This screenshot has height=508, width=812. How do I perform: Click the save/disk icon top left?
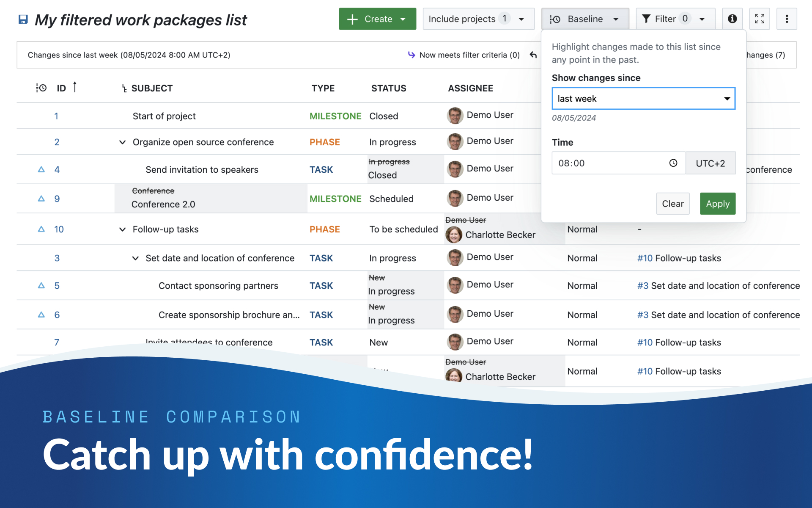[x=23, y=19]
